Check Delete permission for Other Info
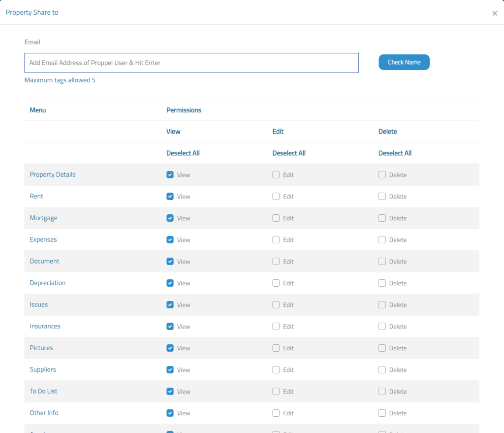The width and height of the screenshot is (504, 433). [382, 413]
